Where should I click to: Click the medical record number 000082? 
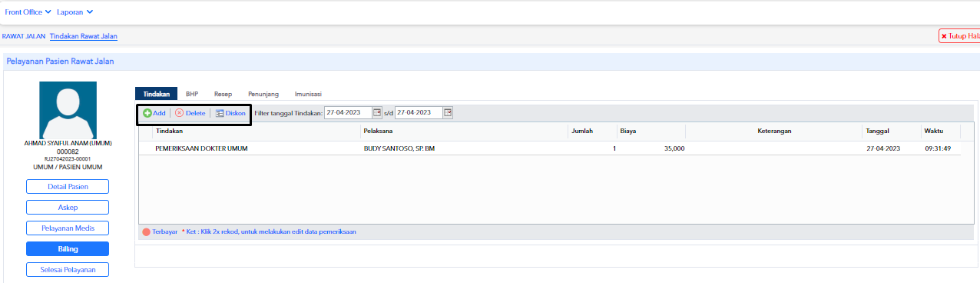[x=68, y=151]
